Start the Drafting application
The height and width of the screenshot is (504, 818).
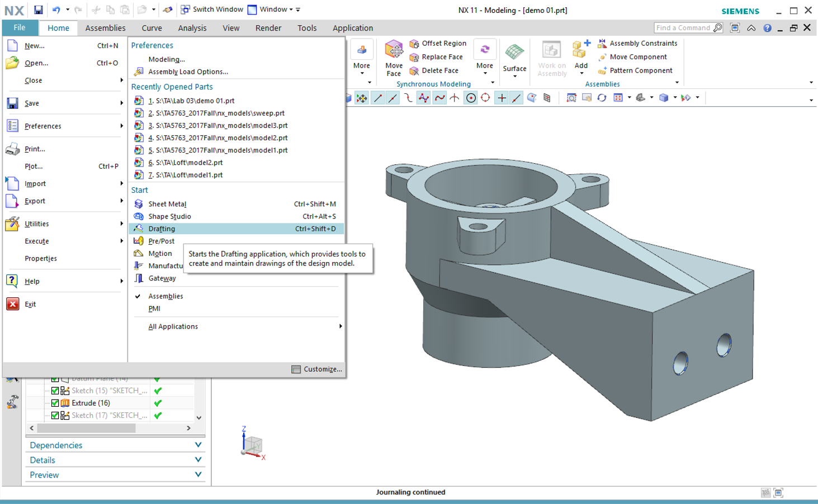[x=162, y=229]
